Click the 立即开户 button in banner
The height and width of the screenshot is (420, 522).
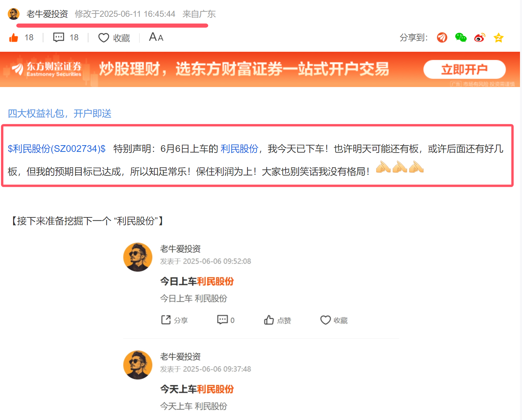464,70
